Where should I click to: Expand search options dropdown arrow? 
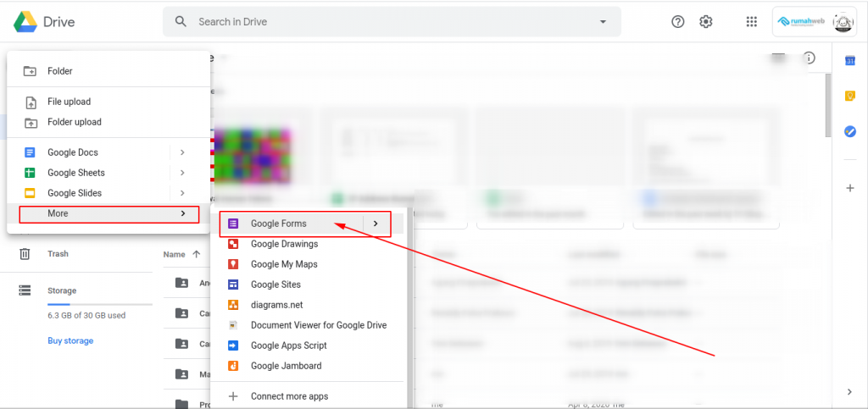coord(603,21)
